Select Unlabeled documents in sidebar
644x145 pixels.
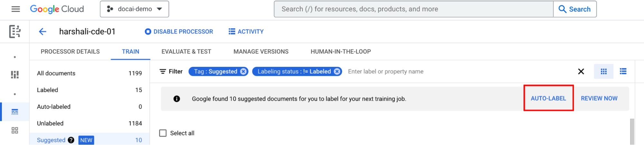[50, 123]
